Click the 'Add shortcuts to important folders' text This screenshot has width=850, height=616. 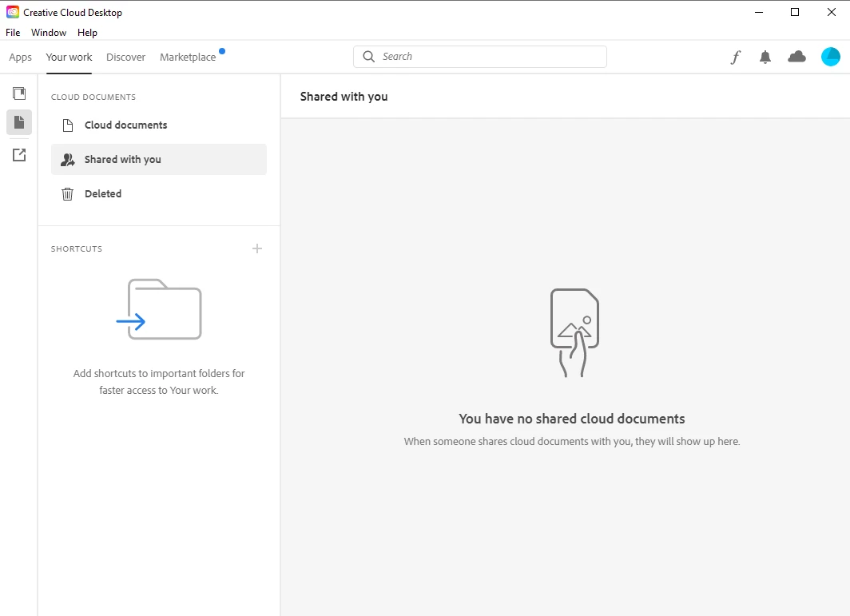click(159, 382)
